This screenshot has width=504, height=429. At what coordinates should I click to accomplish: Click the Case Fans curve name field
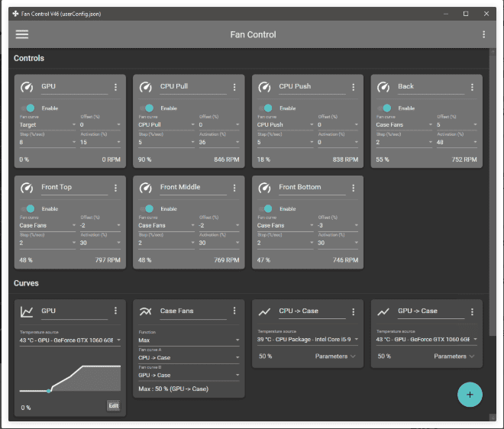[x=193, y=311]
